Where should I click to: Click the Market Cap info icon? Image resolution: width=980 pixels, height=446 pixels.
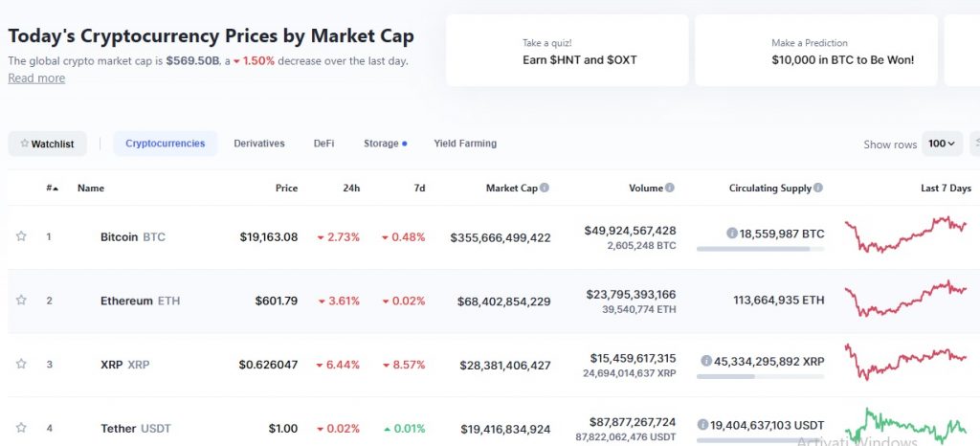545,189
